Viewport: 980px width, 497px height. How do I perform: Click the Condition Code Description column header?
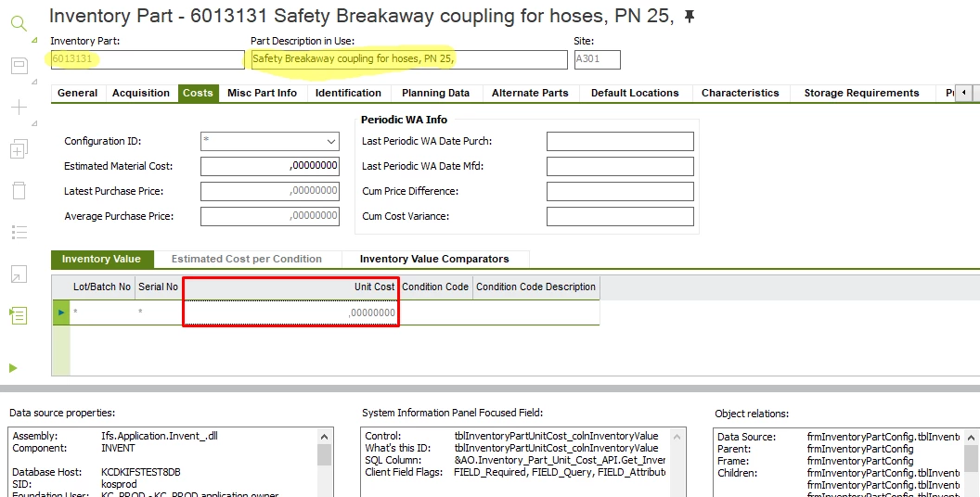pyautogui.click(x=535, y=287)
